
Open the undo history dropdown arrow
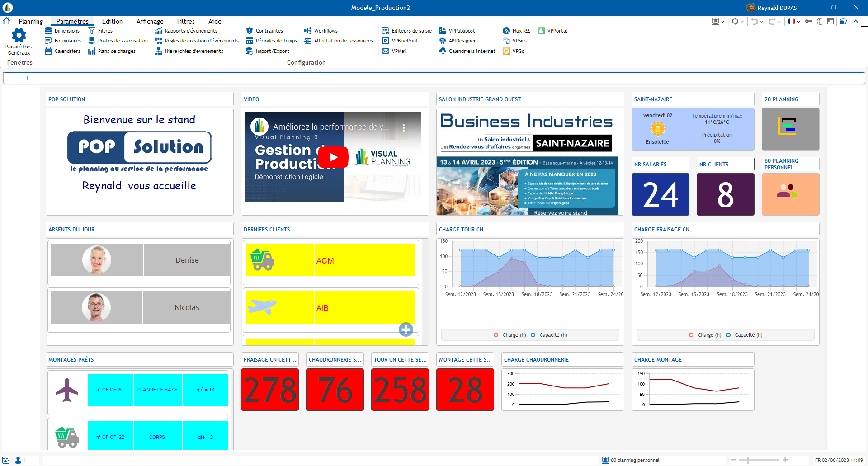click(762, 22)
